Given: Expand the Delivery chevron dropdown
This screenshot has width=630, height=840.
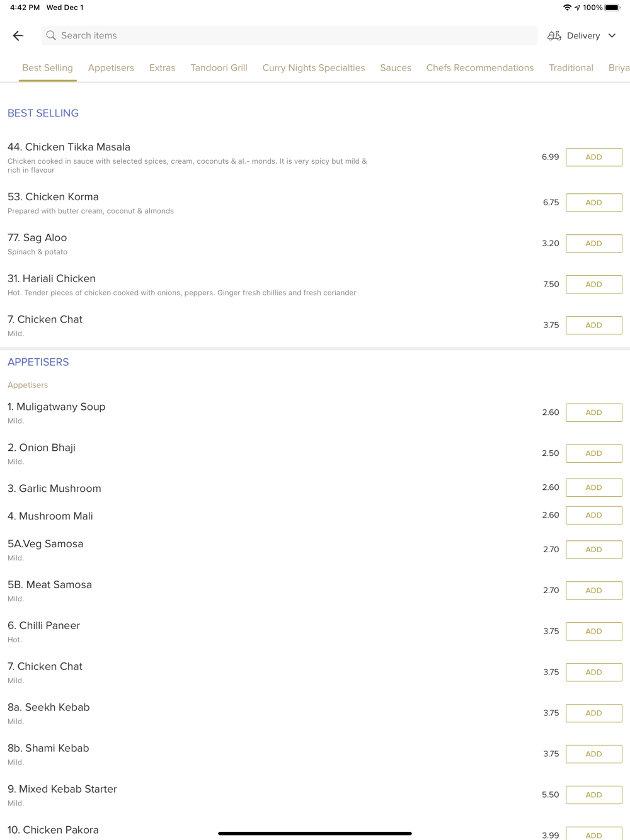Looking at the screenshot, I should [612, 36].
